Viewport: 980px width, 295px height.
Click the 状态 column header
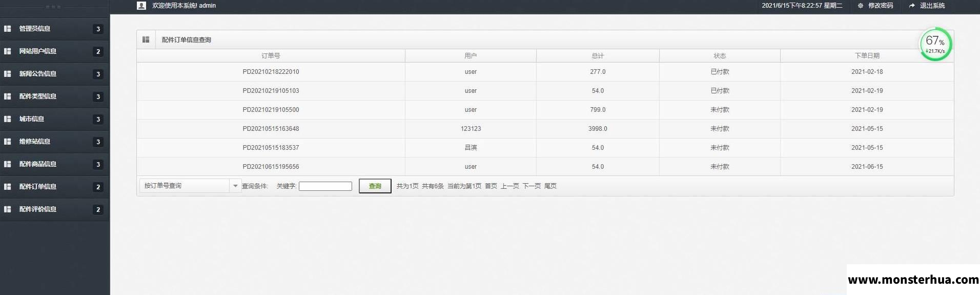[720, 56]
